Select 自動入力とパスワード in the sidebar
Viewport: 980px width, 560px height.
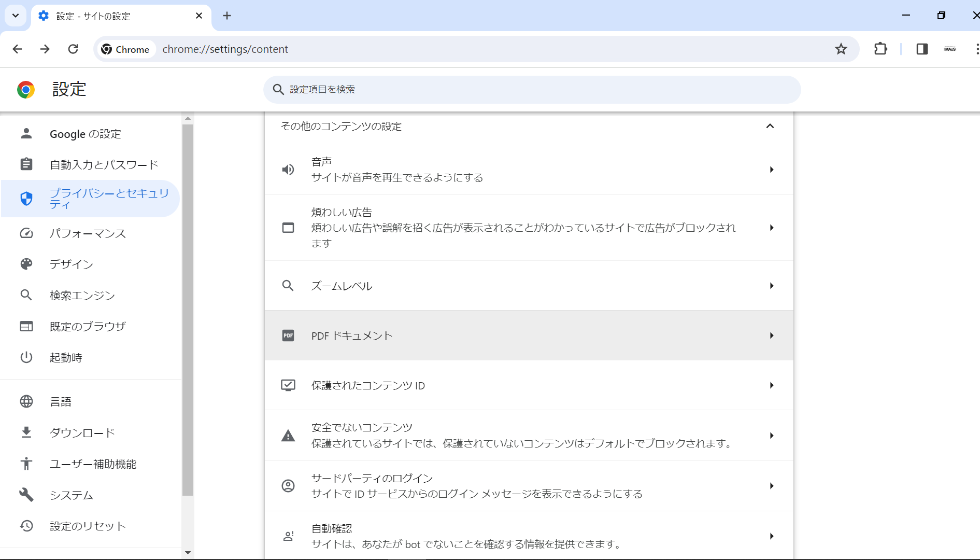[104, 164]
